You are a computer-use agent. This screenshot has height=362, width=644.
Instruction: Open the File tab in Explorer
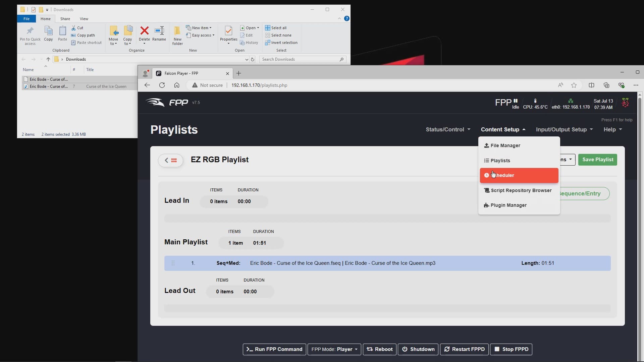[x=26, y=19]
